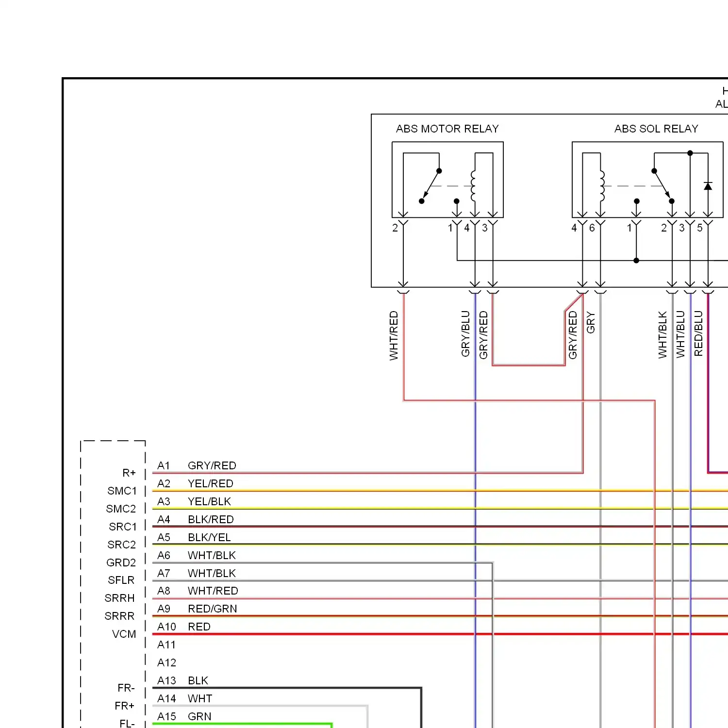Screen dimensions: 728x728
Task: Select the A4 BLK/RED wire label
Action: (196, 519)
